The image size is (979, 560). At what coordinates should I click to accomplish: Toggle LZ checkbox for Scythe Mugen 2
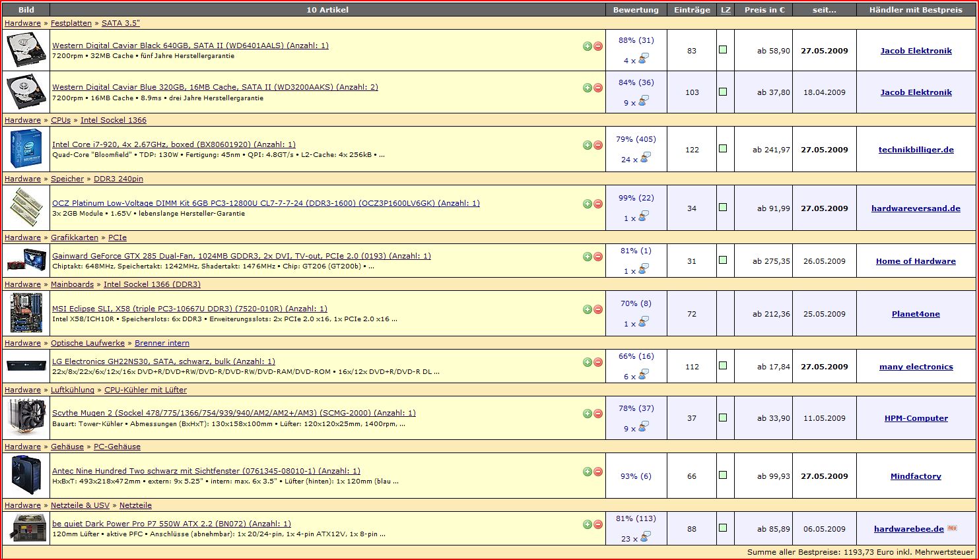723,418
